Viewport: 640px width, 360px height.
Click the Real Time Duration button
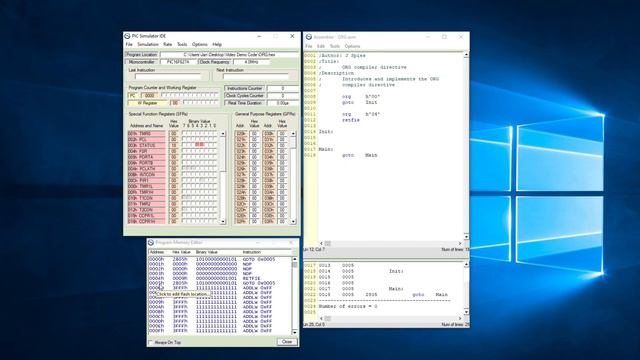244,103
